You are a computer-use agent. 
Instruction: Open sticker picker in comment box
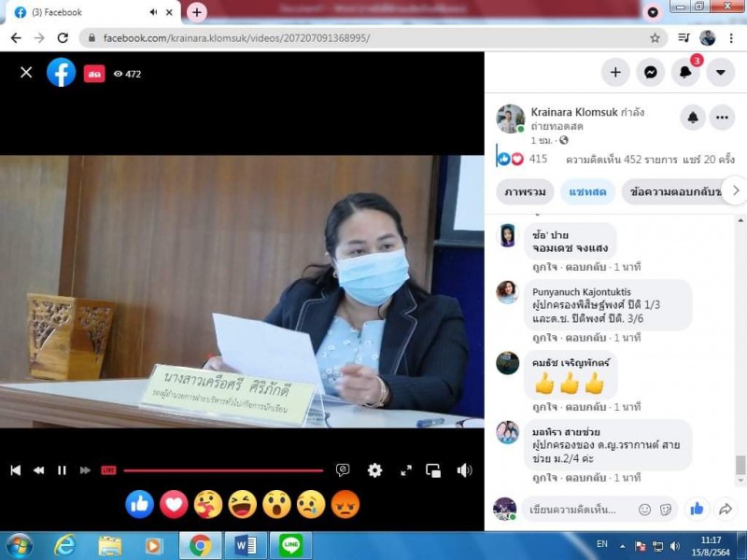(x=666, y=510)
